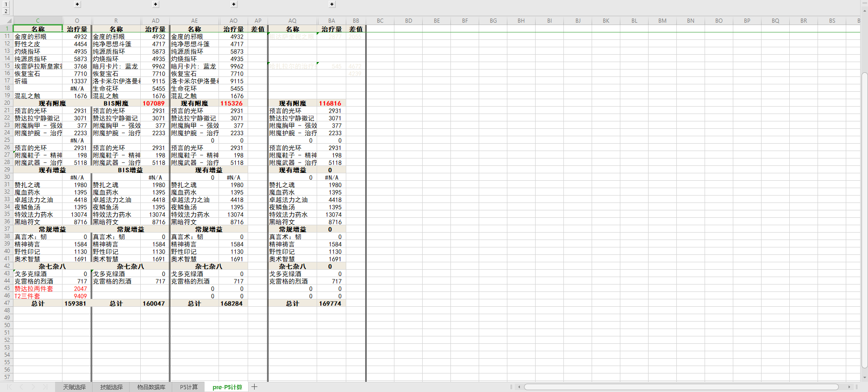The height and width of the screenshot is (392, 868).
Task: Click value 4454 in column O
Action: pyautogui.click(x=77, y=44)
